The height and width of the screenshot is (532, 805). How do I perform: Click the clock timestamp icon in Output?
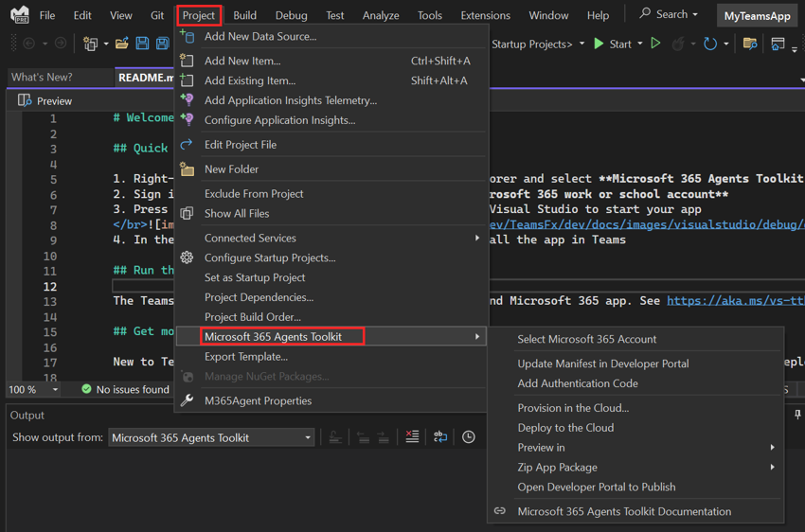[469, 437]
